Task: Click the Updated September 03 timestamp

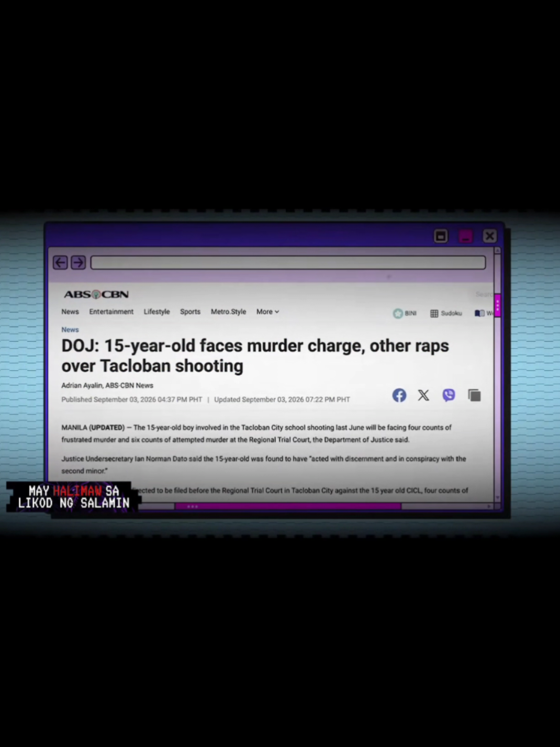Action: click(282, 399)
